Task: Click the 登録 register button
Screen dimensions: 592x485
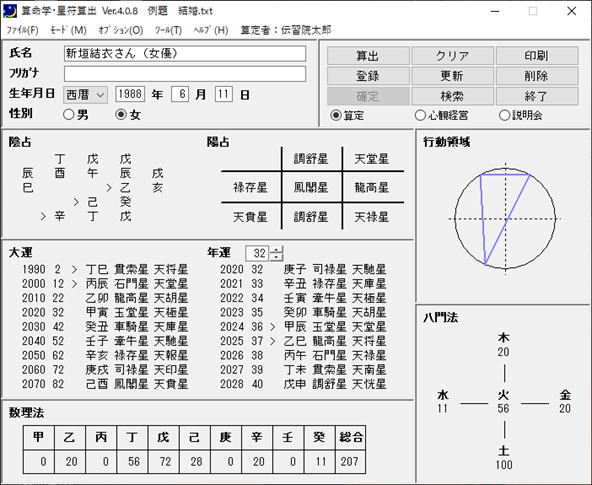Action: pos(368,76)
